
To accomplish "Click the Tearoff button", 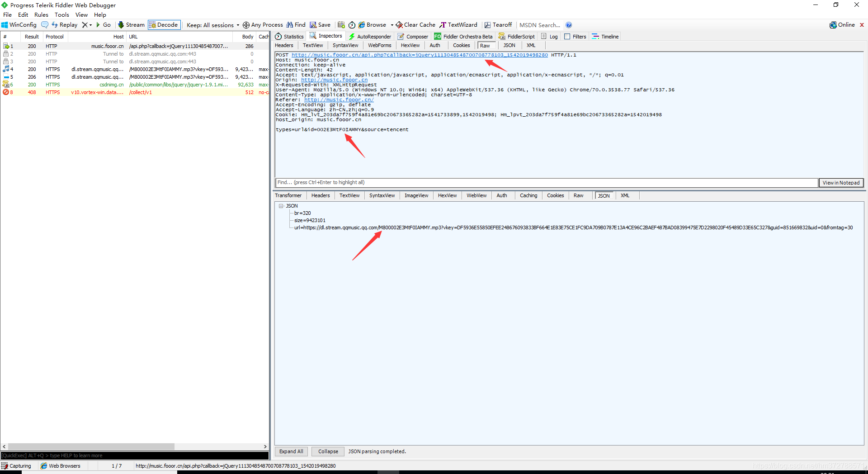I will click(x=498, y=25).
